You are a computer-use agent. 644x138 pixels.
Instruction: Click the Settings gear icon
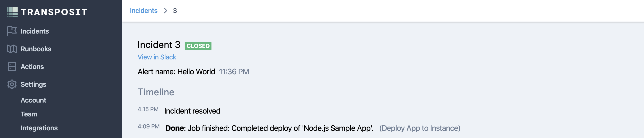click(12, 84)
